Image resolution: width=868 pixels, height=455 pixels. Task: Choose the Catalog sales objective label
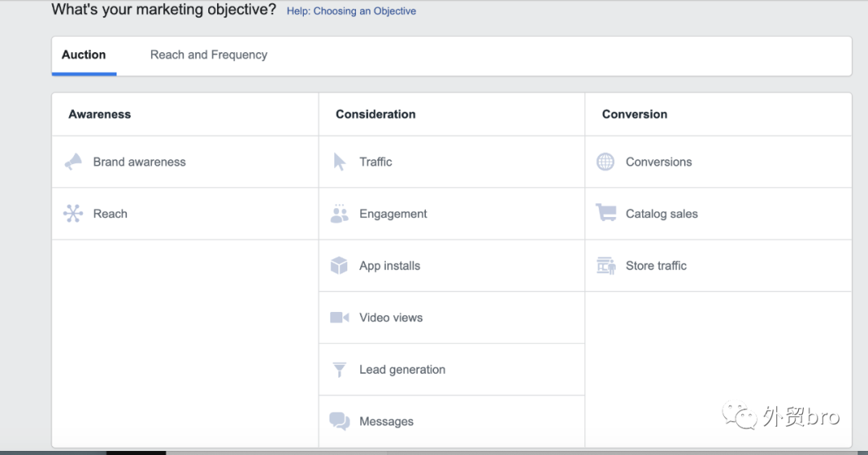pos(661,214)
